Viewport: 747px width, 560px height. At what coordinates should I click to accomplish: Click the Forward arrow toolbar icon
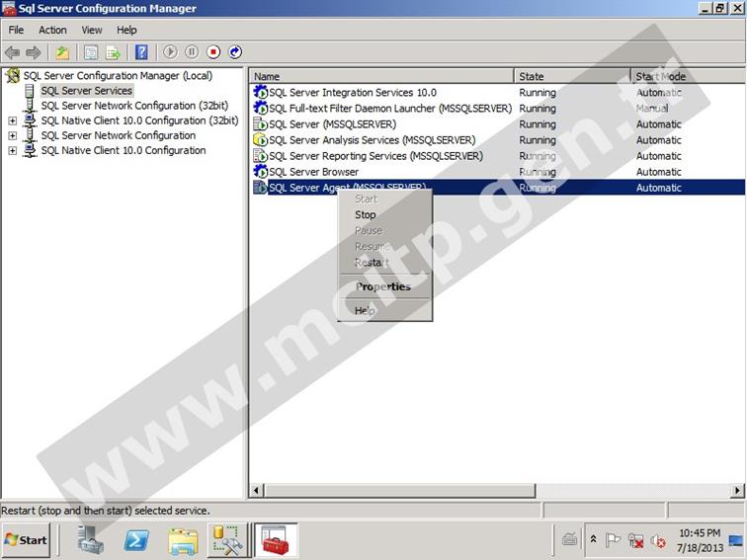point(34,52)
